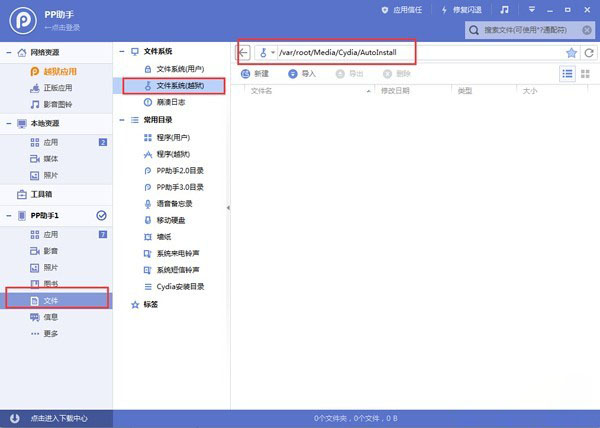This screenshot has height=428, width=600.
Task: Clear the search box with X icon
Action: tap(587, 30)
